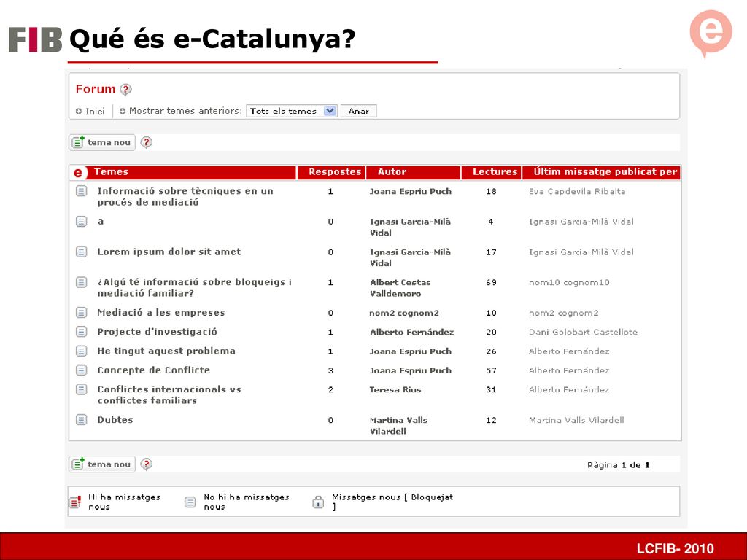Click last poster 'Martina Valls Vilardell'
This screenshot has height=560, width=747.
click(576, 420)
